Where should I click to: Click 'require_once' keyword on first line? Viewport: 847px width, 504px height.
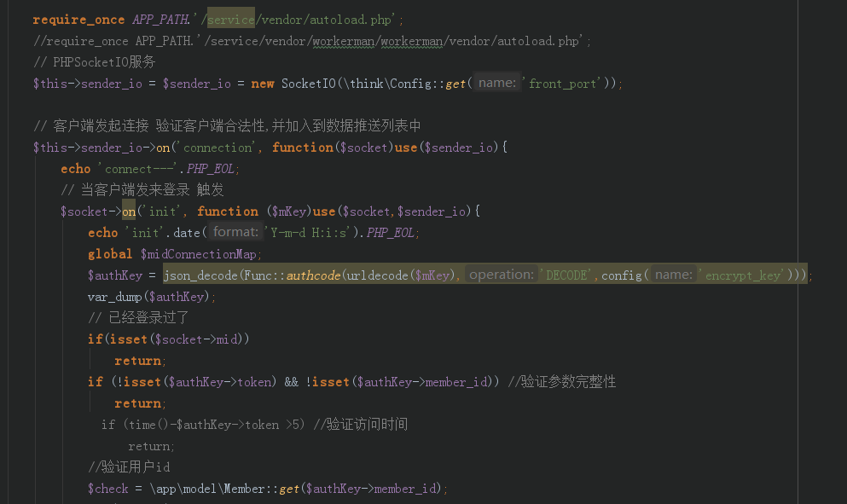78,20
